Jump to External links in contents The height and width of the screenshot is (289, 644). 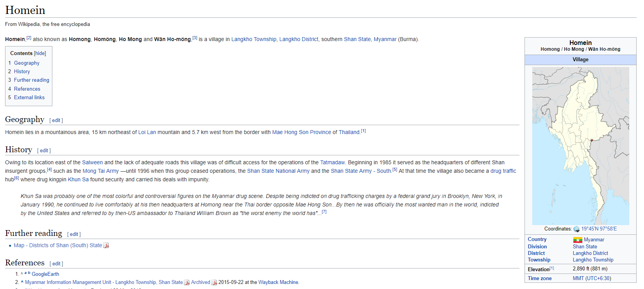coord(29,98)
